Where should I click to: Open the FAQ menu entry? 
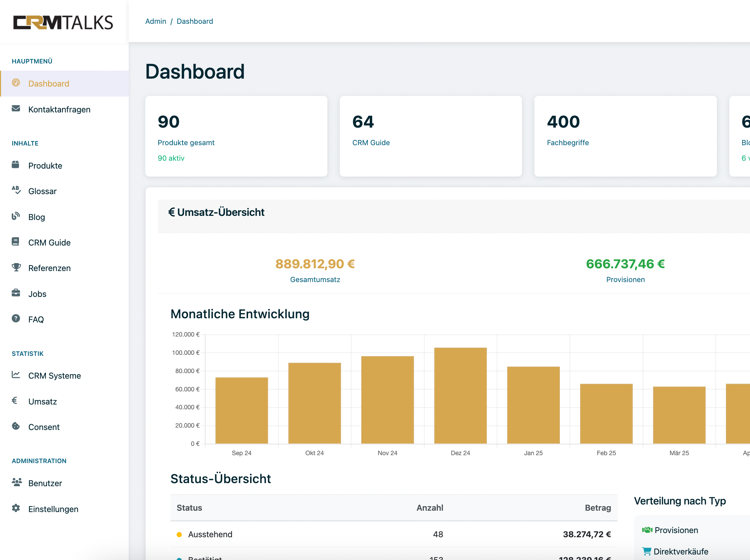coord(65,319)
